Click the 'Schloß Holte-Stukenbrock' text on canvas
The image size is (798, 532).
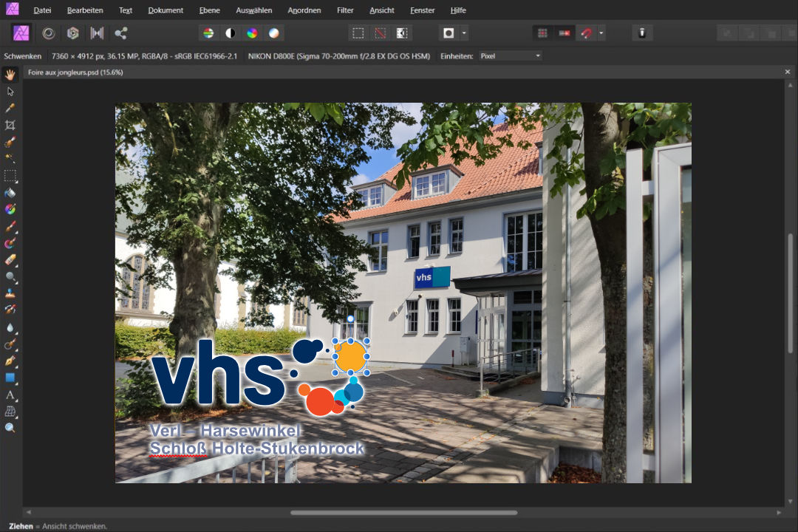[x=256, y=449]
